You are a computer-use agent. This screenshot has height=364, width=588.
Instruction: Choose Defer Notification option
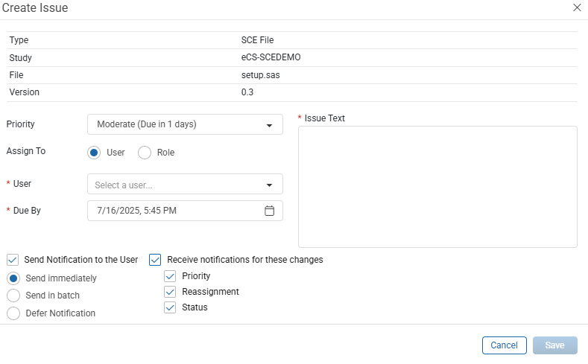pos(13,313)
